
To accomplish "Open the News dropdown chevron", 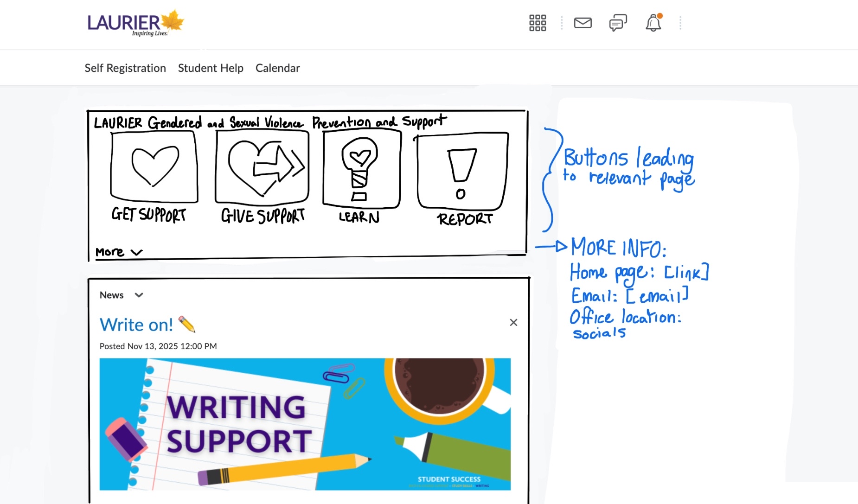I will 139,295.
